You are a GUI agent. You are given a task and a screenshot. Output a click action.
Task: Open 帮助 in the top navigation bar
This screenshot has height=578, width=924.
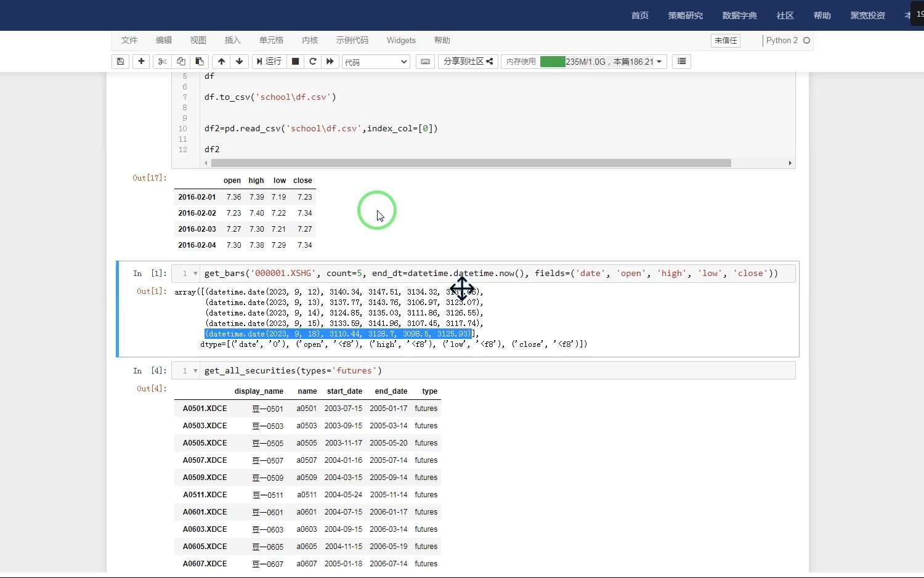[822, 15]
